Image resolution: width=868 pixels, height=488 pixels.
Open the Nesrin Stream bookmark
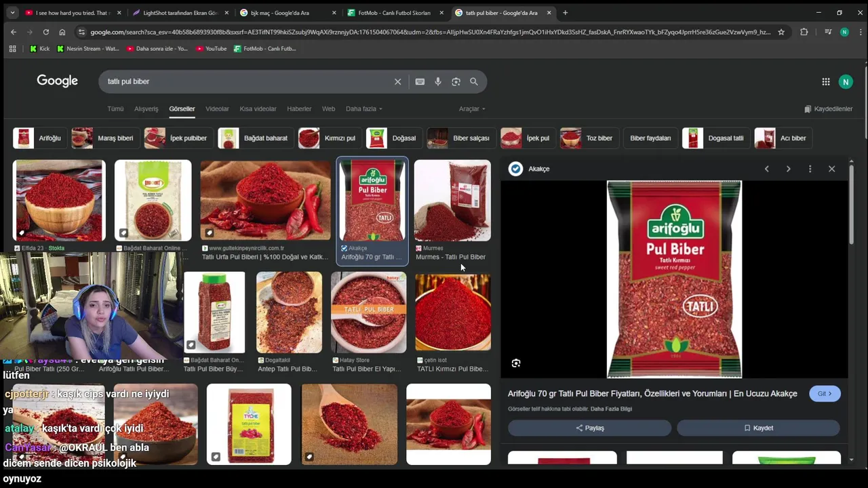87,49
